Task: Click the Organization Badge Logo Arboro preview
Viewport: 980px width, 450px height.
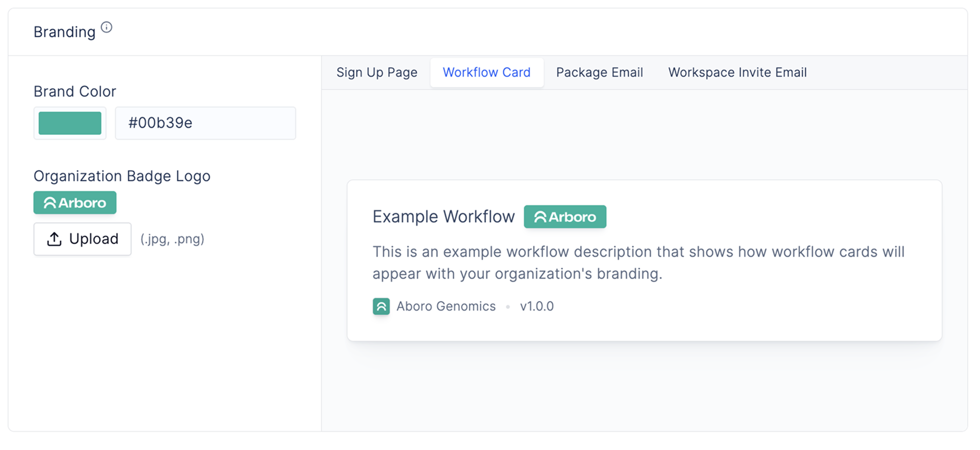Action: pyautogui.click(x=75, y=203)
